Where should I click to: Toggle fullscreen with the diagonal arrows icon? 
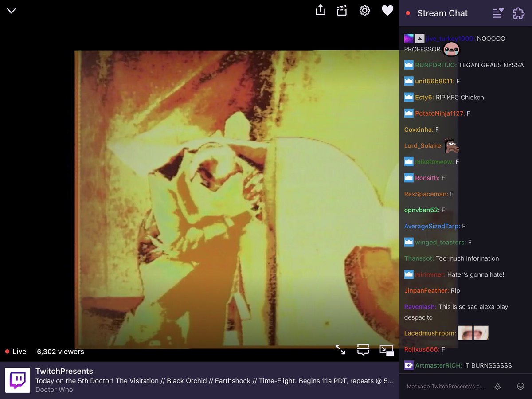point(340,350)
